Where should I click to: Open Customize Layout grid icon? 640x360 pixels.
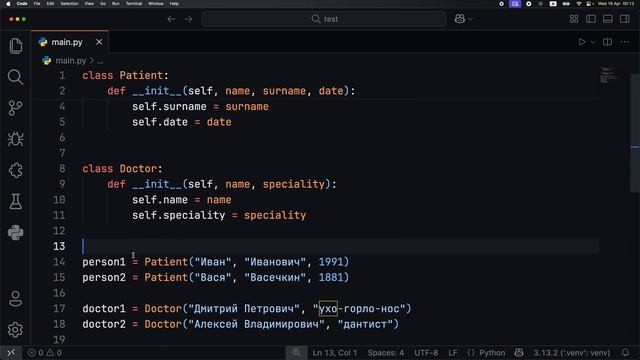coord(574,19)
